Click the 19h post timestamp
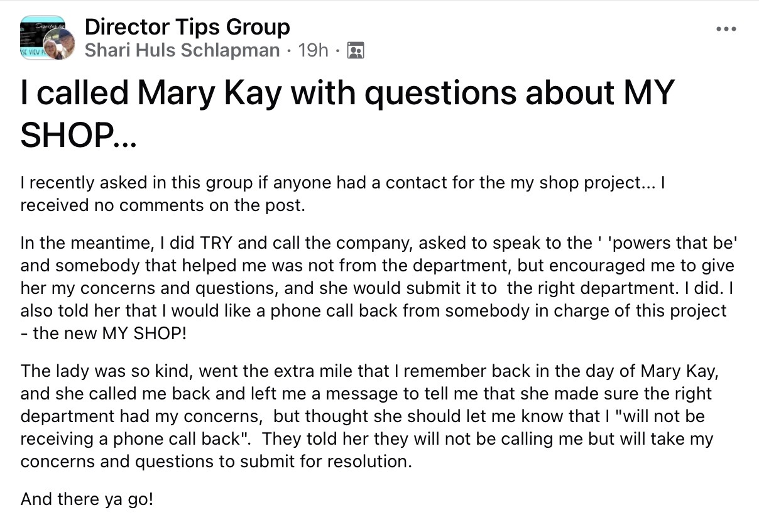 [x=313, y=50]
